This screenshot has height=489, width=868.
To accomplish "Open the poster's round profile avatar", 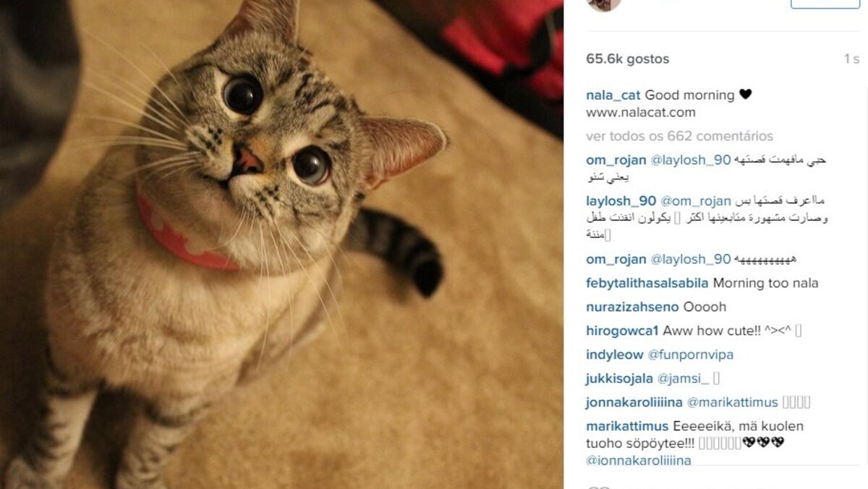I will tap(604, 4).
